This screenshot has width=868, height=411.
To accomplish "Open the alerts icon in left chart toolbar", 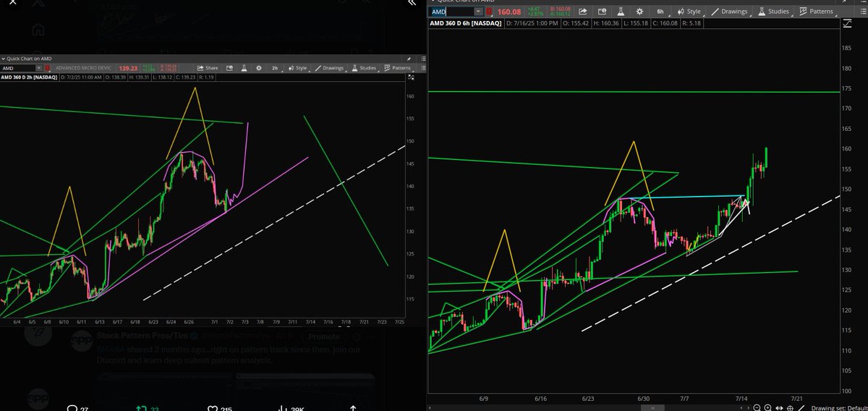I will click(x=229, y=68).
